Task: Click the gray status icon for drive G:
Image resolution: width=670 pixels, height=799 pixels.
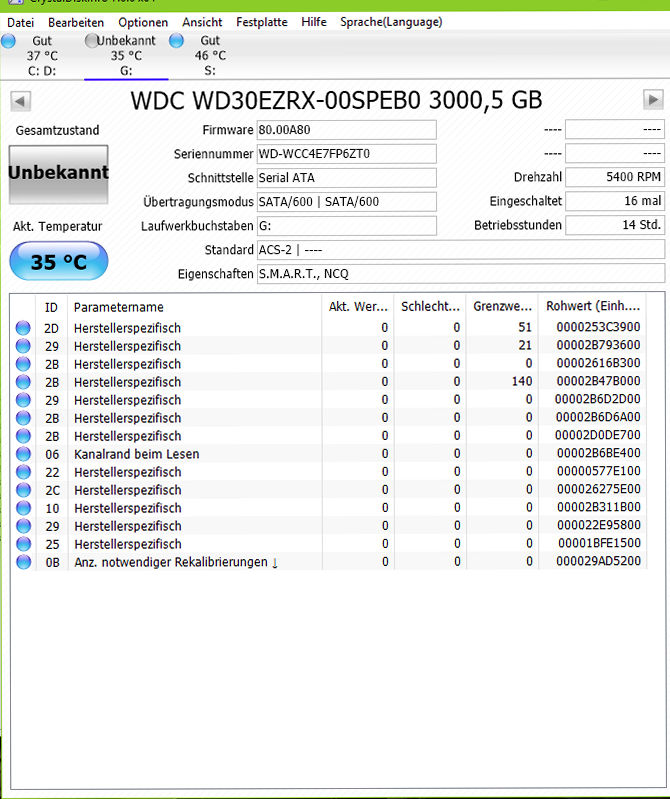Action: click(92, 41)
